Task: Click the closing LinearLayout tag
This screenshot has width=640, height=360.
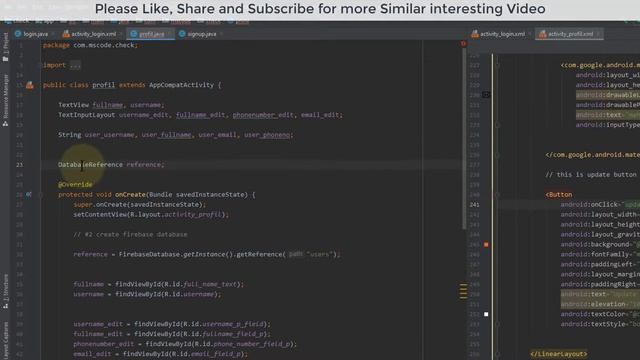Action: click(x=558, y=354)
